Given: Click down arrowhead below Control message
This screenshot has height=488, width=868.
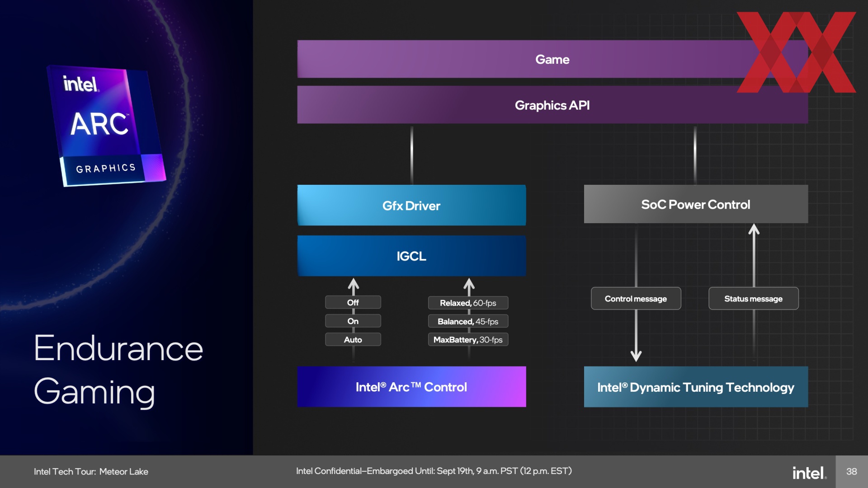Looking at the screenshot, I should (x=636, y=356).
